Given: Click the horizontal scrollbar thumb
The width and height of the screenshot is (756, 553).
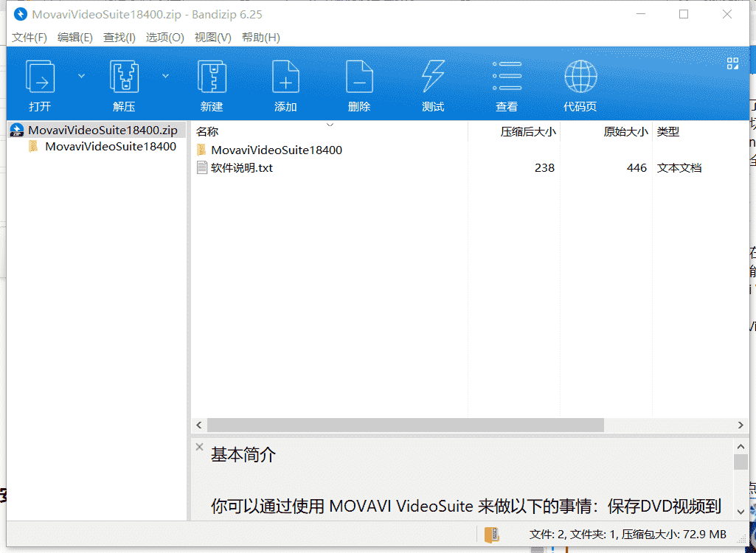Looking at the screenshot, I should [x=406, y=425].
